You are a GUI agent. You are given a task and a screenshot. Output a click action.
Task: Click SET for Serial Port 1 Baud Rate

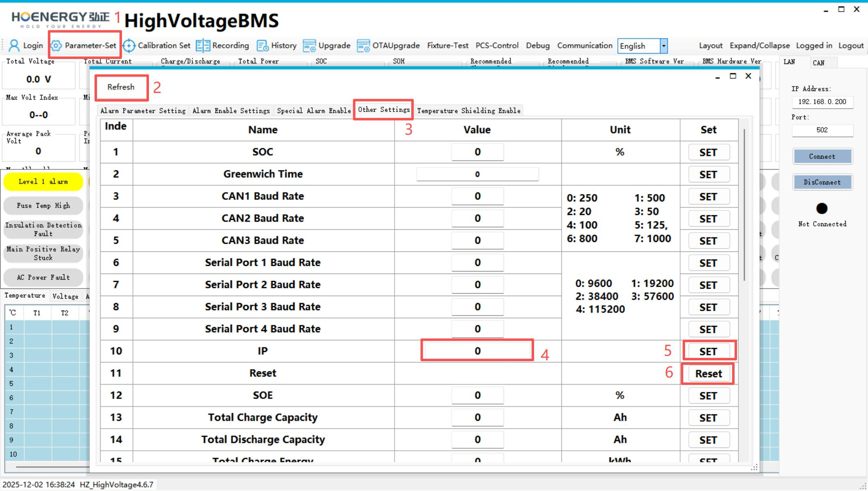tap(708, 263)
